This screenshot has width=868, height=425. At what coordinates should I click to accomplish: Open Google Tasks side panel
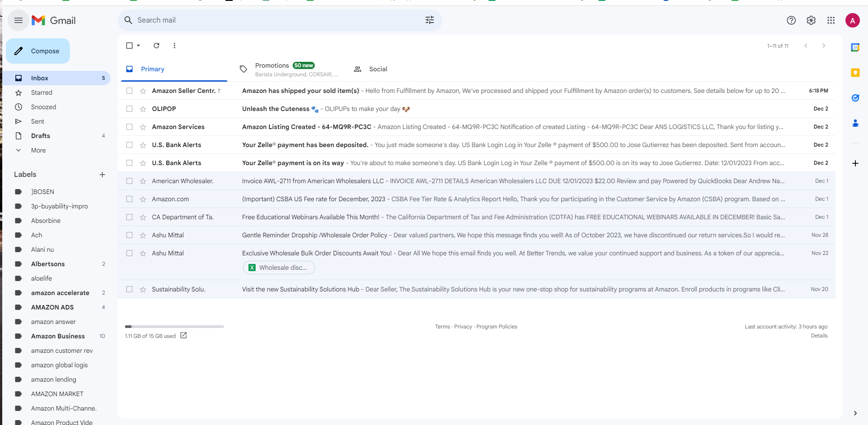[855, 98]
